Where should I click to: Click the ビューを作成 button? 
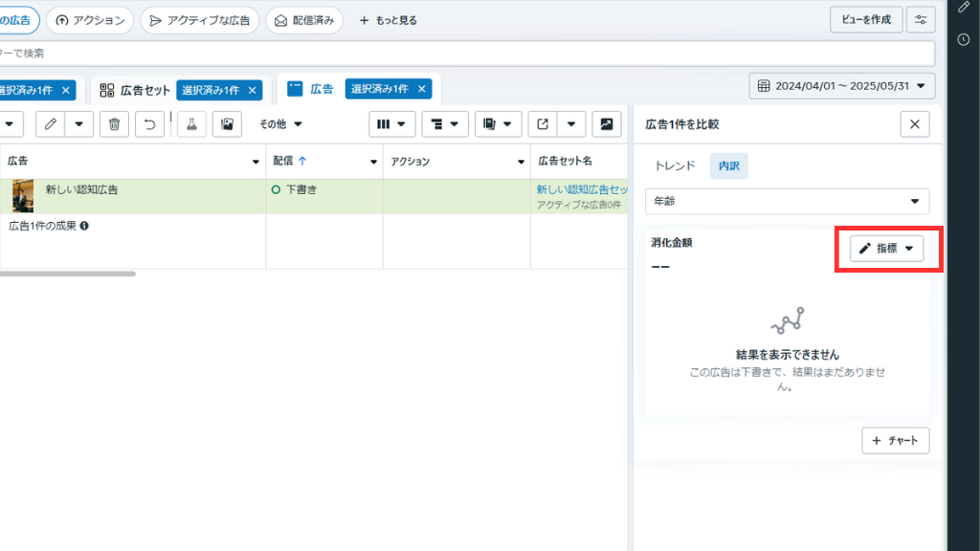coord(866,20)
